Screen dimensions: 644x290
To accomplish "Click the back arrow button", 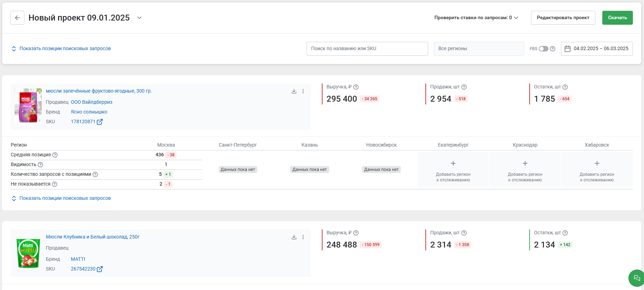I will 17,18.
